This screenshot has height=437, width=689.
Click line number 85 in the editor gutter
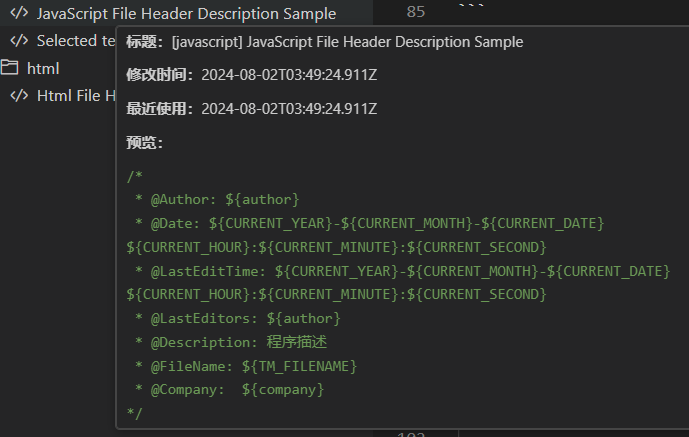pos(416,12)
